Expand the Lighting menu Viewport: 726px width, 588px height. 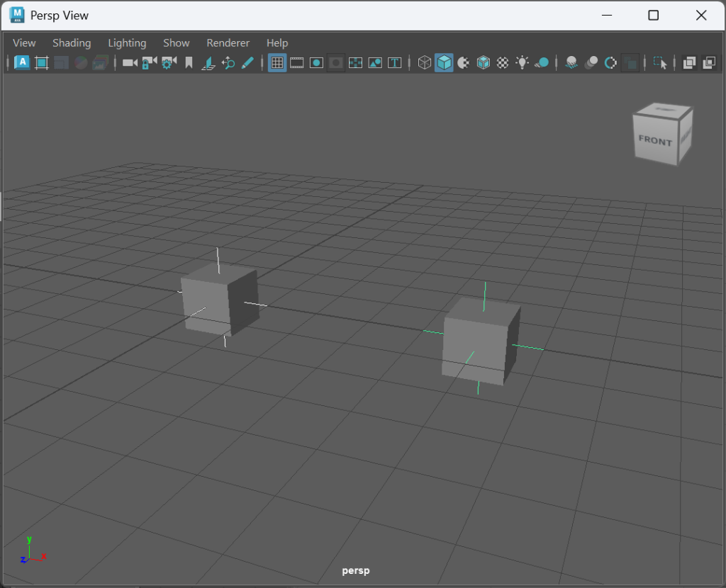click(127, 43)
